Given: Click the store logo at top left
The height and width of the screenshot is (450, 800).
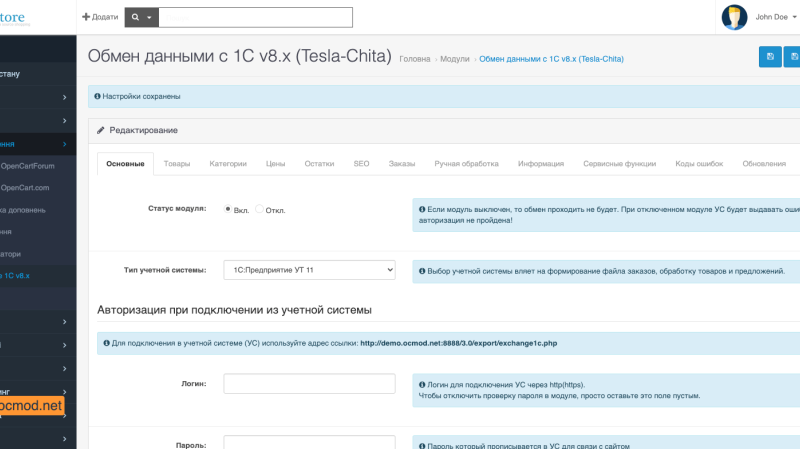Looking at the screenshot, I should click(x=14, y=18).
